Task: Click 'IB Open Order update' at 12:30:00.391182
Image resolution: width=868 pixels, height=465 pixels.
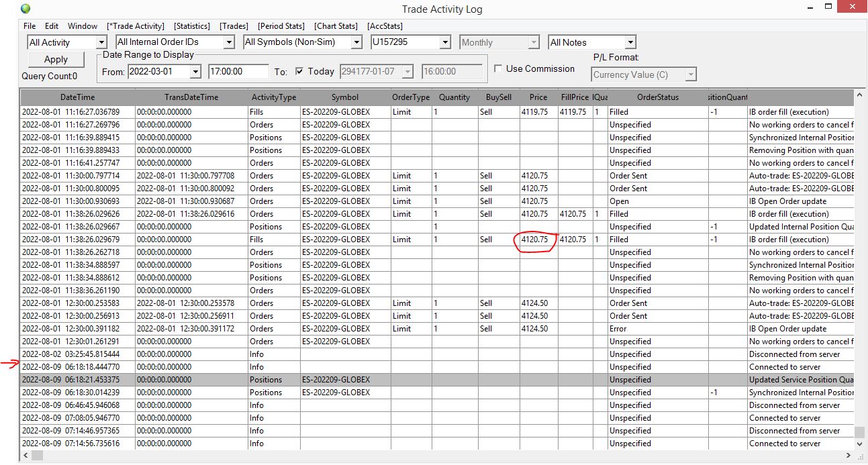Action: point(787,329)
